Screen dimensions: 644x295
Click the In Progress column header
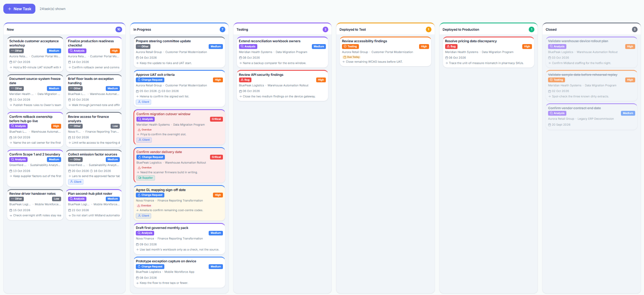[179, 29]
